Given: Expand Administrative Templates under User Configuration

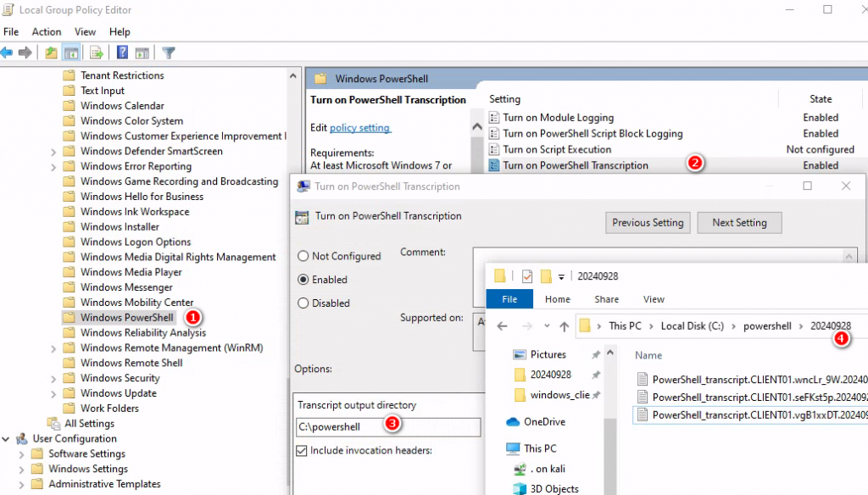Looking at the screenshot, I should [21, 485].
